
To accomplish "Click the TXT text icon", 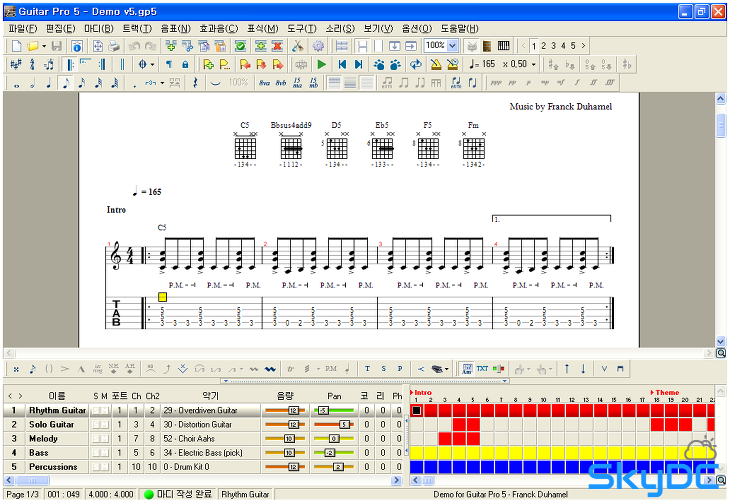I will tap(482, 368).
